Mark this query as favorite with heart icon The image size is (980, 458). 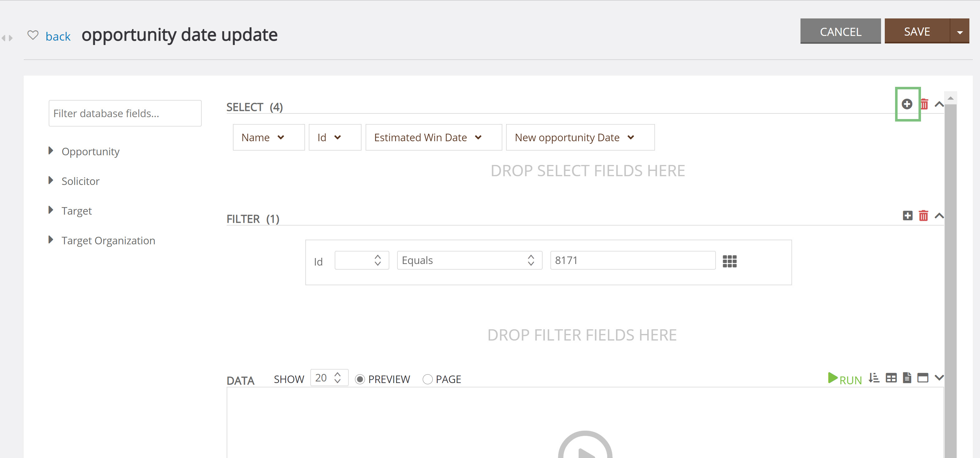[x=33, y=35]
